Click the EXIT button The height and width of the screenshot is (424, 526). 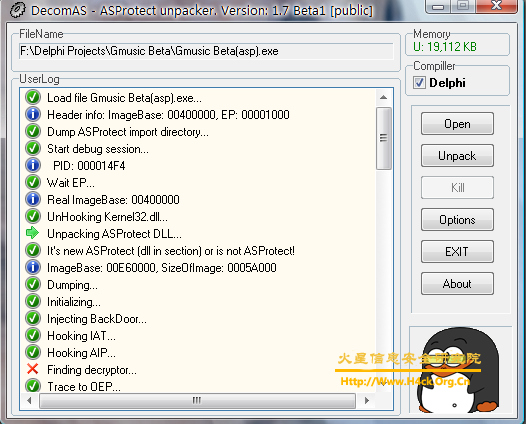coord(457,252)
